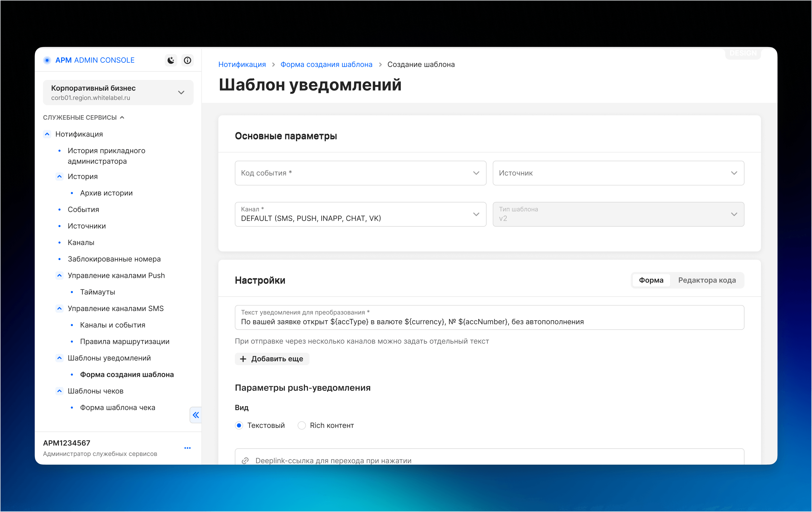This screenshot has width=812, height=512.
Task: Open Правила маршрутизации menu item
Action: coord(125,341)
